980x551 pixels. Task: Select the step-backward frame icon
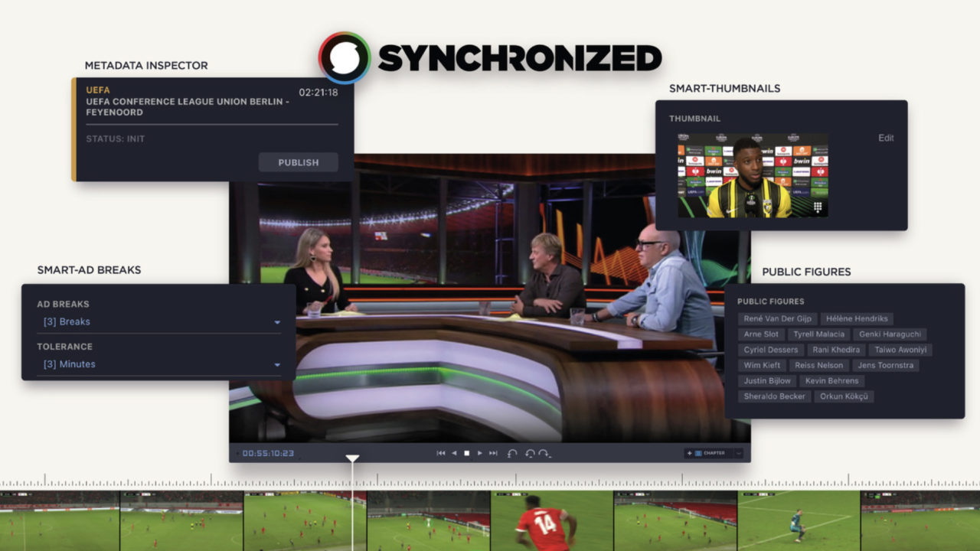click(x=454, y=452)
